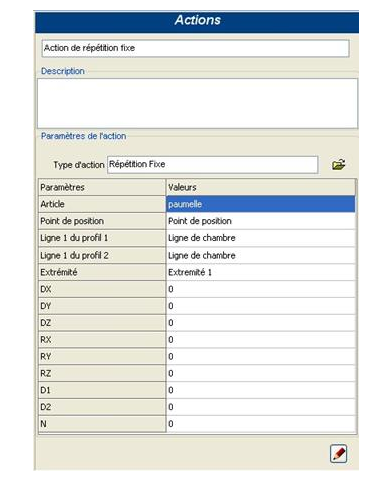Select the D1 value cell
Screen dimensions: 381x482
coord(261,390)
